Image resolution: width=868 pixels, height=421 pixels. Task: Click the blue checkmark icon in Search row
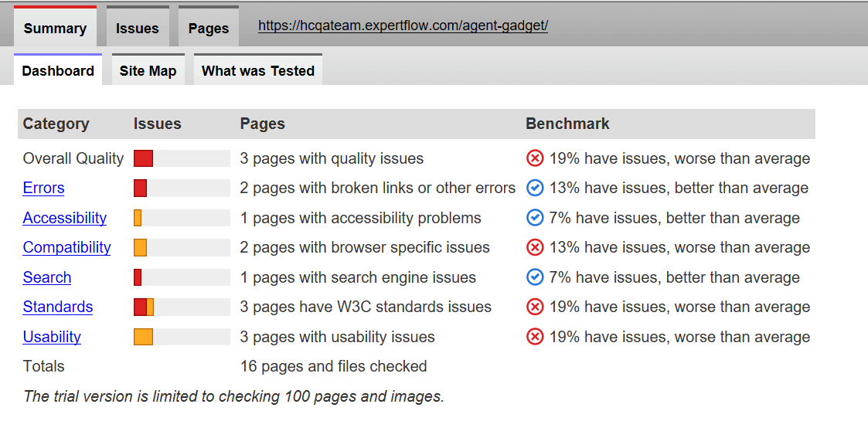coord(535,277)
